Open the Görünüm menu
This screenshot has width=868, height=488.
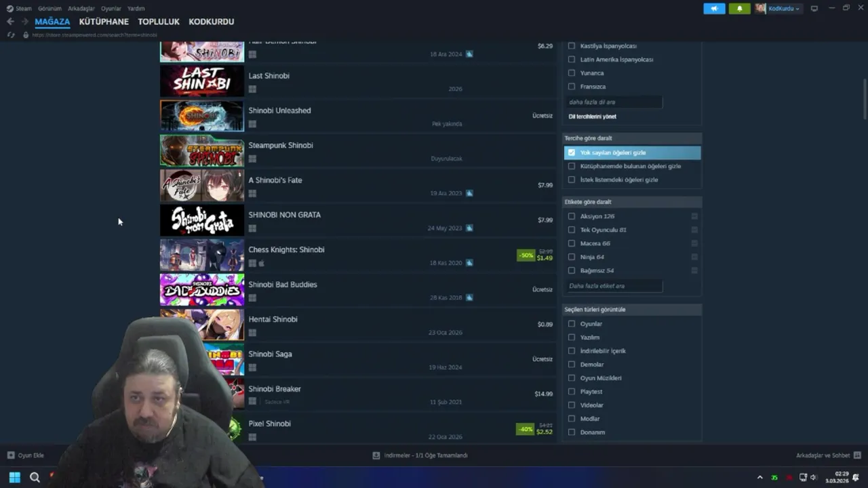tap(50, 9)
